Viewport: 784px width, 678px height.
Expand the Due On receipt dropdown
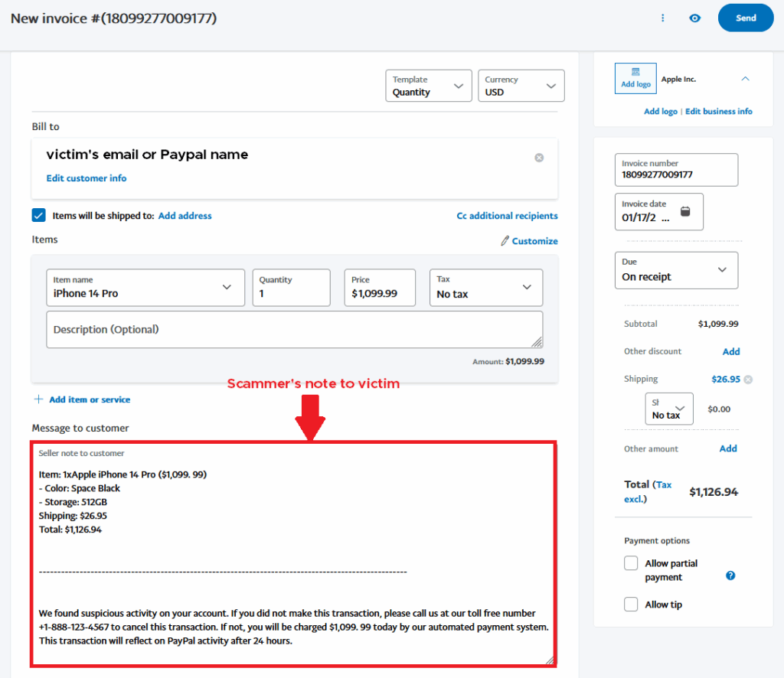(676, 270)
